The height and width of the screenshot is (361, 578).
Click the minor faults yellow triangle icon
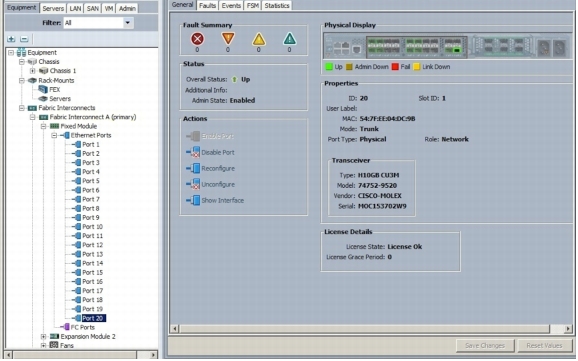259,39
